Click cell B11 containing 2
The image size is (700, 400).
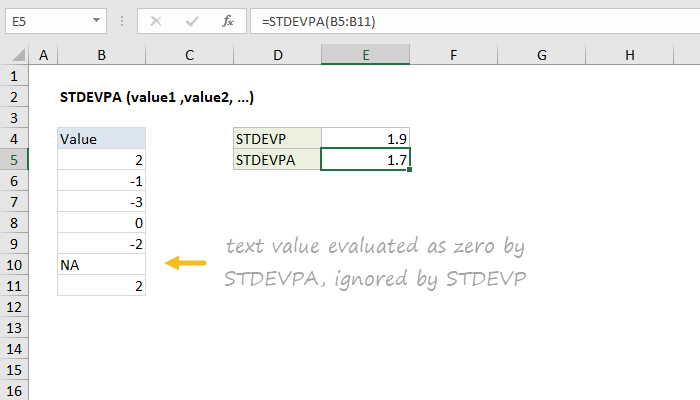pos(101,286)
